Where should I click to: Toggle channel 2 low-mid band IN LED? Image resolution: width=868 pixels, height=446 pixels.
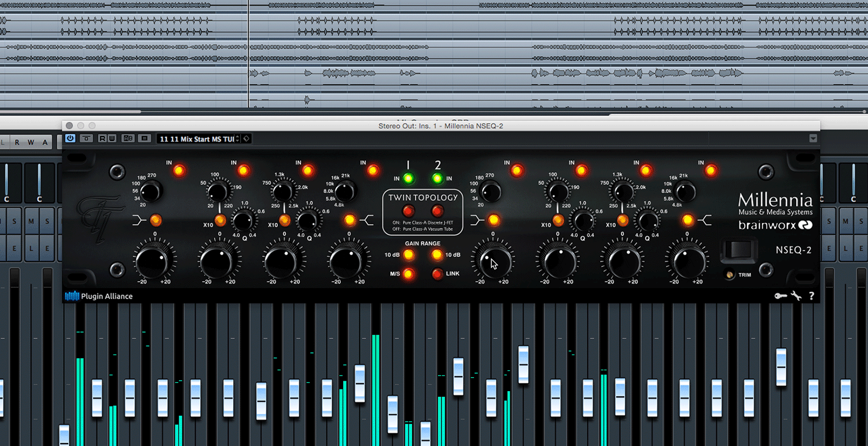coord(582,170)
